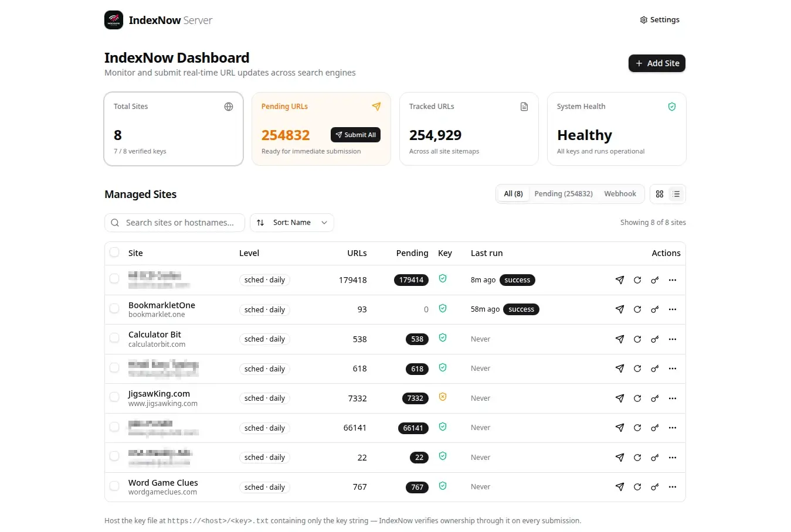Open the bookmarklet.one hostname text
Screen dimensions: 791x532
pos(157,315)
